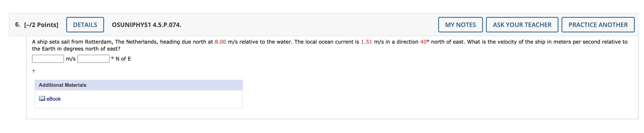Open the eBook book icon

click(x=42, y=98)
